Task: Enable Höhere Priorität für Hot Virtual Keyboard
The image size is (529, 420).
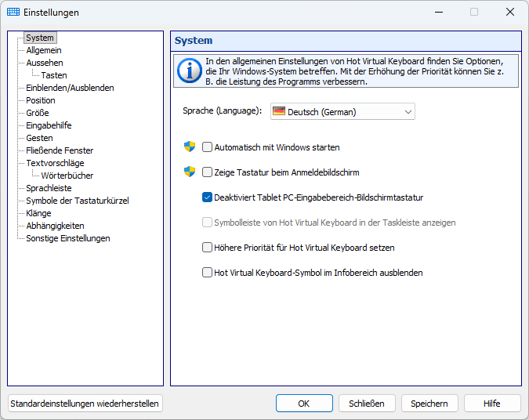Action: click(207, 248)
